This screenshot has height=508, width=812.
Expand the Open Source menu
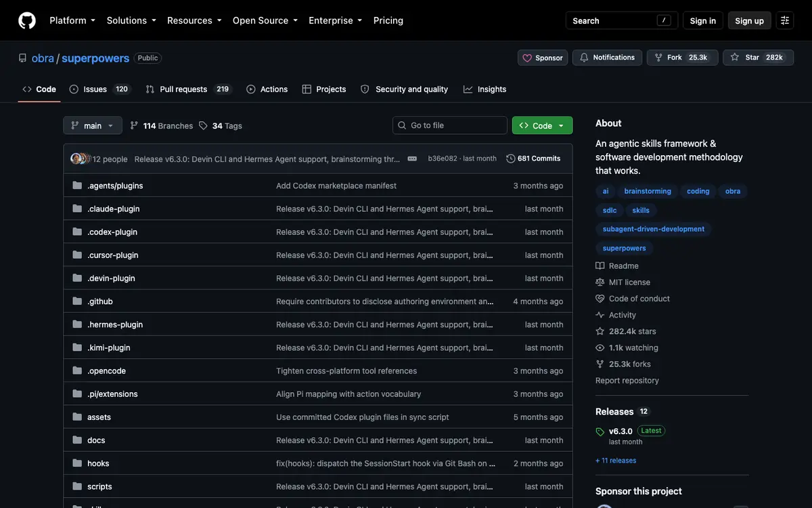point(265,20)
